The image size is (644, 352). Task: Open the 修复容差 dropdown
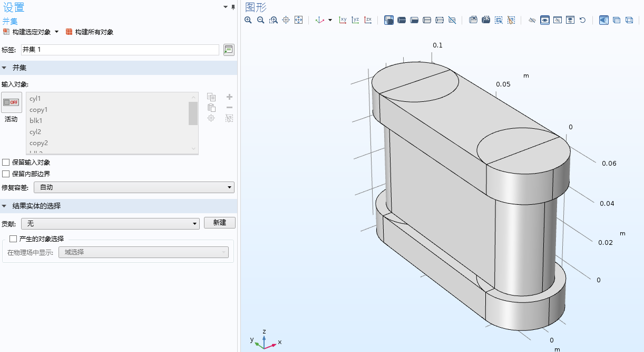coord(134,187)
